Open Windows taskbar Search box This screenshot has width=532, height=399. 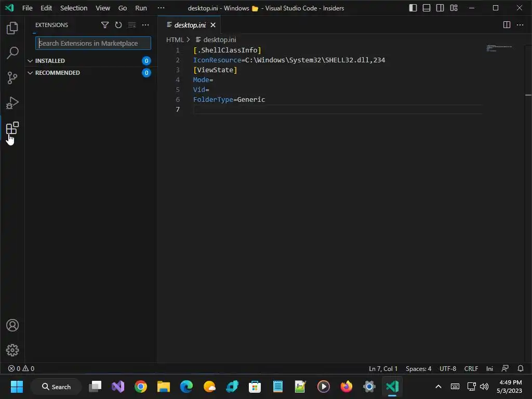coord(56,387)
